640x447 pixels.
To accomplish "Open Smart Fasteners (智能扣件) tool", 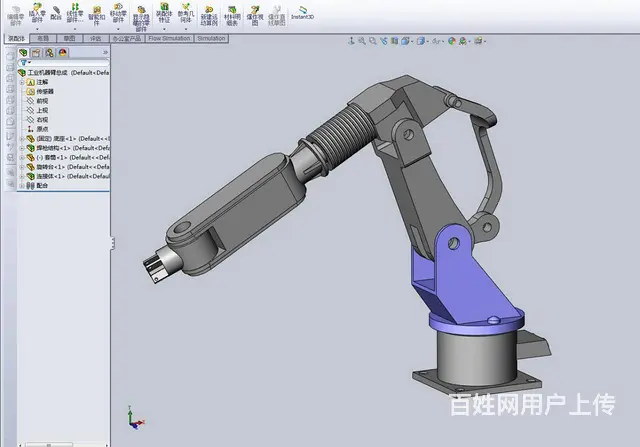I will point(97,16).
